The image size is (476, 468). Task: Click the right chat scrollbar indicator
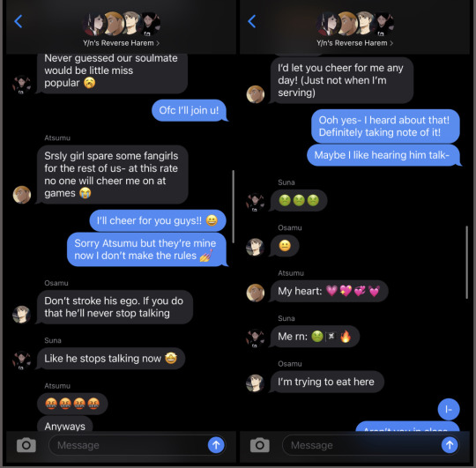(466, 263)
